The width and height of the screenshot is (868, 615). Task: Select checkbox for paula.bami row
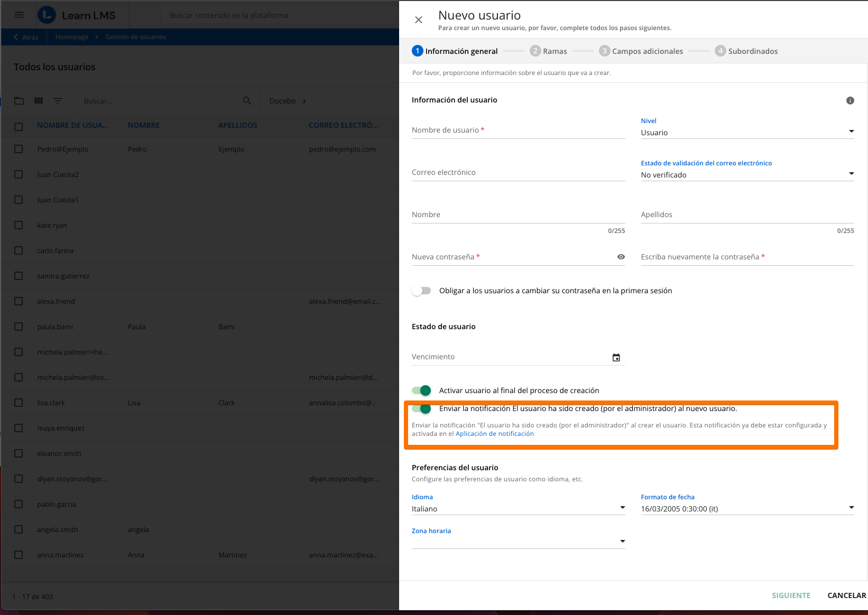(19, 327)
